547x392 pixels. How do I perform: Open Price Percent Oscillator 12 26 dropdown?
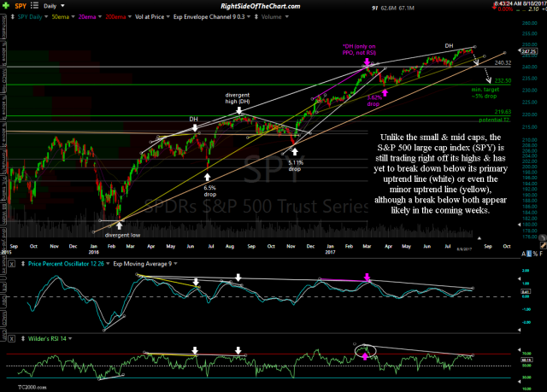[x=108, y=264]
